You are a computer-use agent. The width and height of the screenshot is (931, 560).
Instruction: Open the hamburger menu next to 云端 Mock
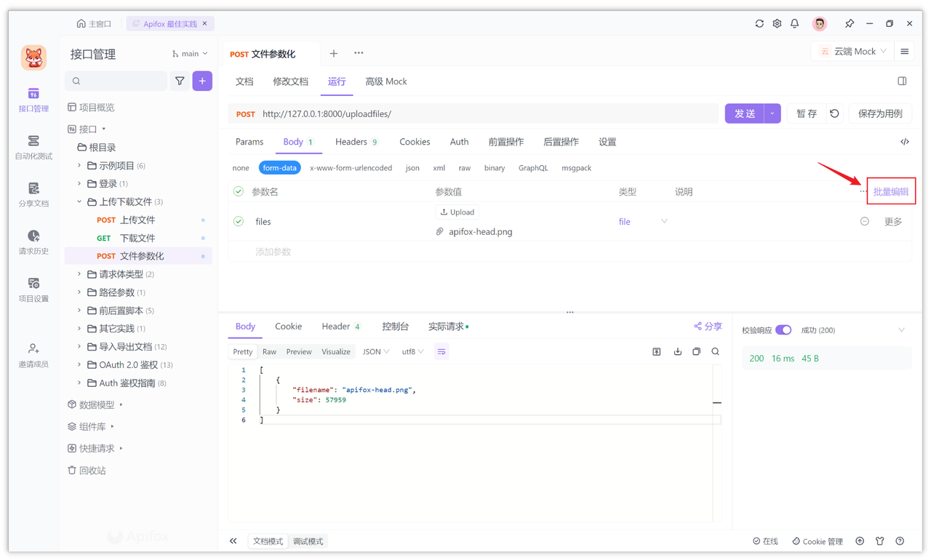905,52
